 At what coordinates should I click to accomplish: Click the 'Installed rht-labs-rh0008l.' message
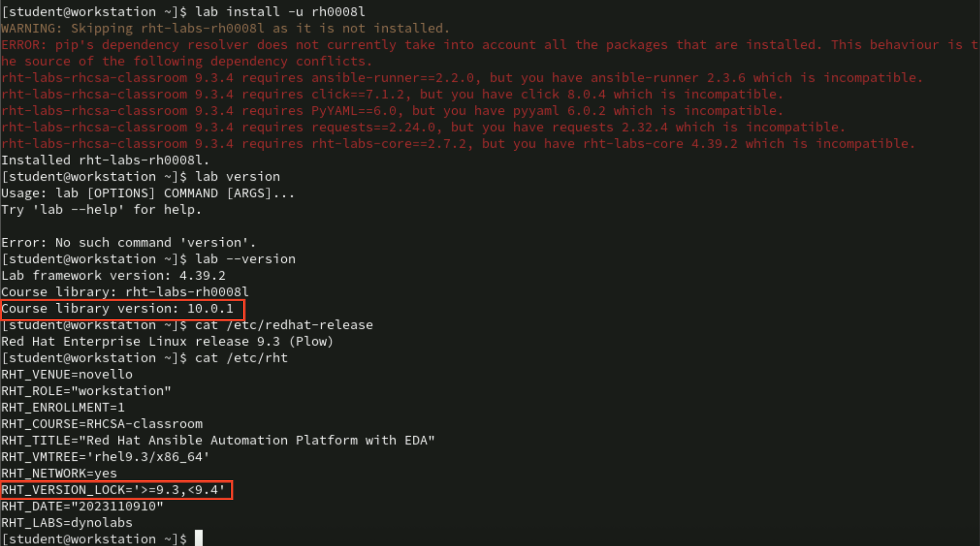coord(105,160)
